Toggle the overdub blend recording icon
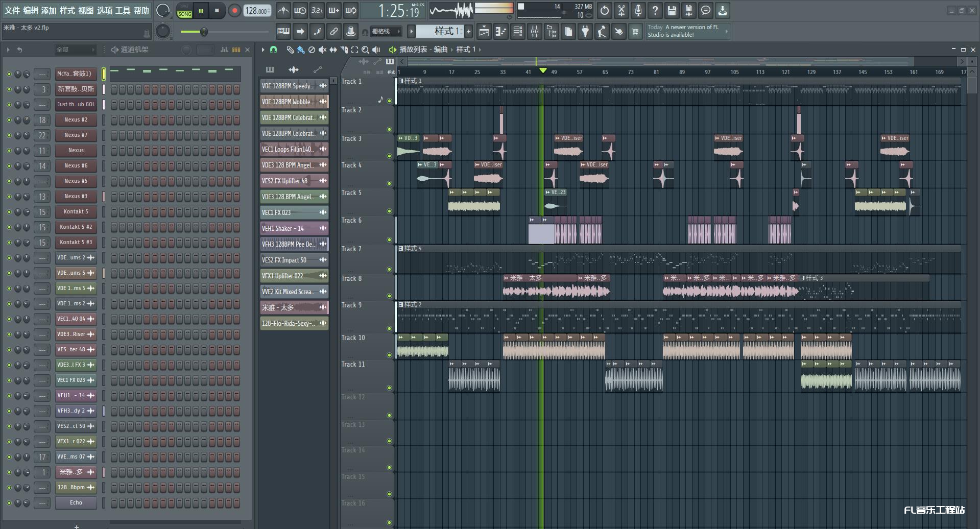 click(334, 10)
